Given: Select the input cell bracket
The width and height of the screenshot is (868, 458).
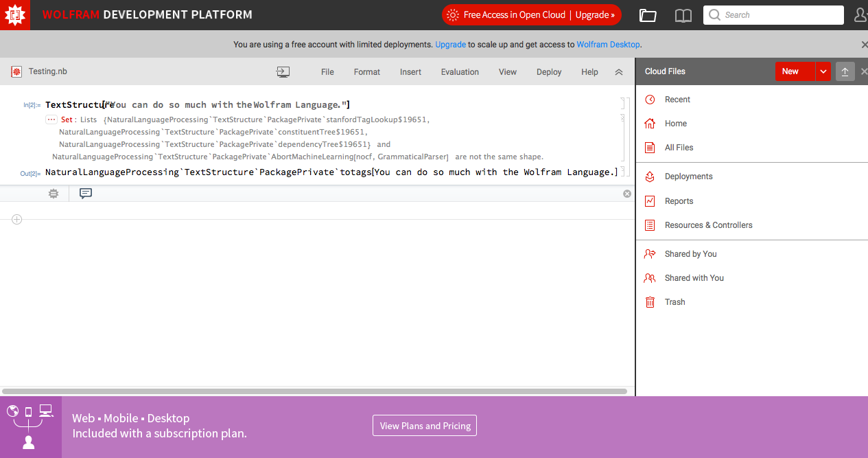Looking at the screenshot, I should pyautogui.click(x=623, y=104).
